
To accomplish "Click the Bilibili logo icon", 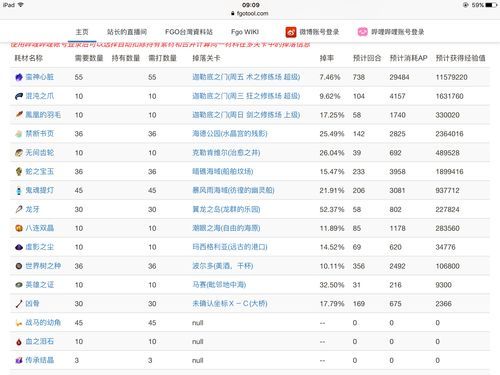I will [363, 32].
